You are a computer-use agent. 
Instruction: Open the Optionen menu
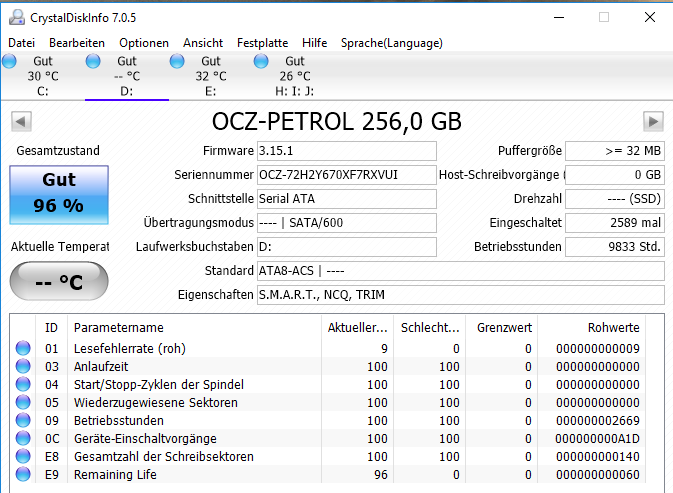coord(144,43)
